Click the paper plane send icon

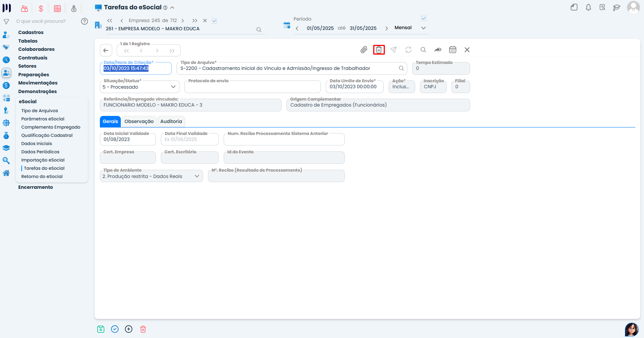[x=393, y=50]
